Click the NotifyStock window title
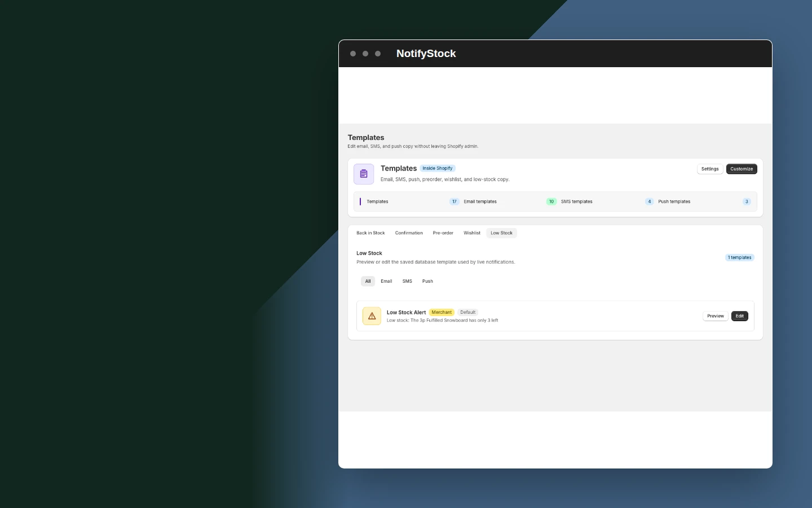Image resolution: width=812 pixels, height=508 pixels. tap(426, 54)
